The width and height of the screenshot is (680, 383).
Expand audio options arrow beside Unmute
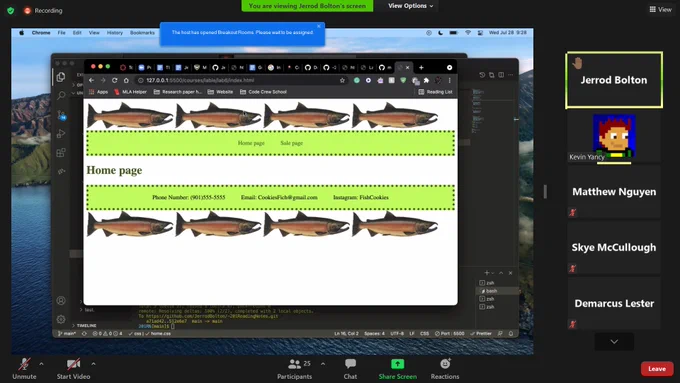(x=41, y=364)
